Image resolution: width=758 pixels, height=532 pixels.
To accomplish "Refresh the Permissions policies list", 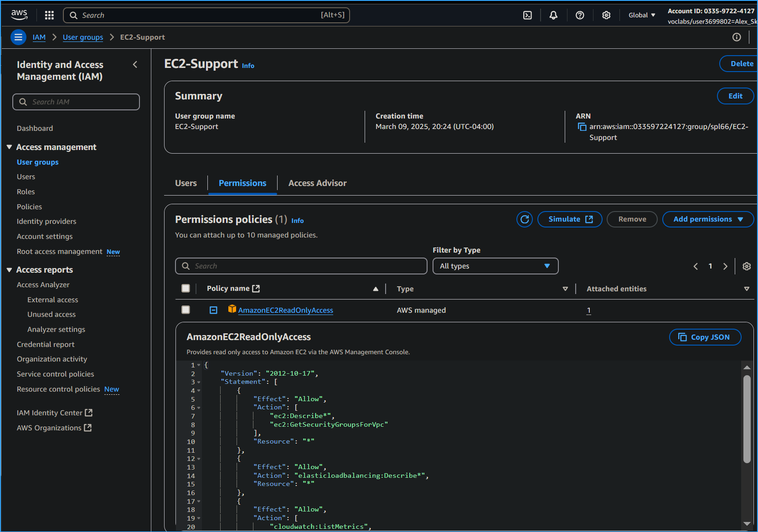I will click(x=524, y=219).
